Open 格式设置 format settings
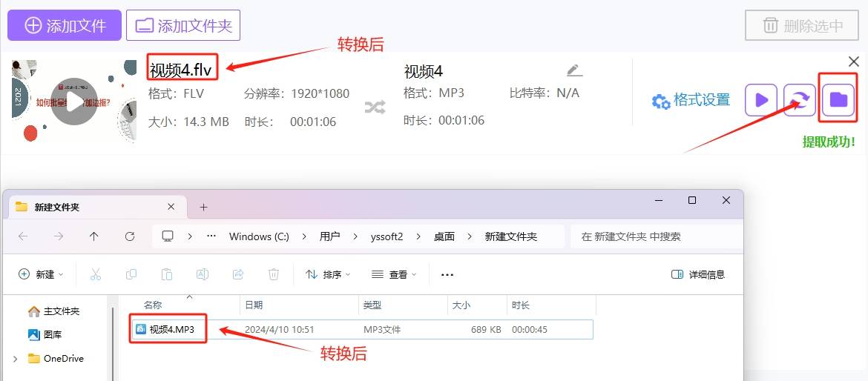 coord(691,100)
